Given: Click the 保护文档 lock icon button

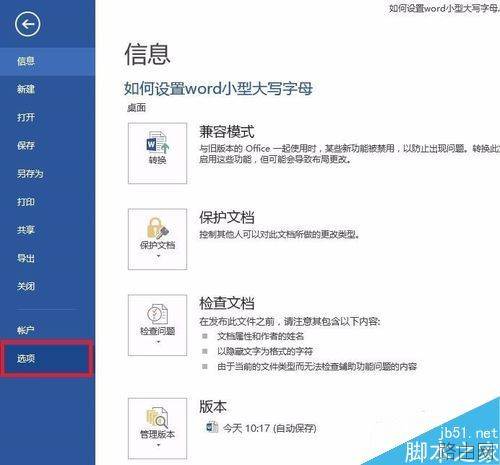Looking at the screenshot, I should pyautogui.click(x=157, y=239).
